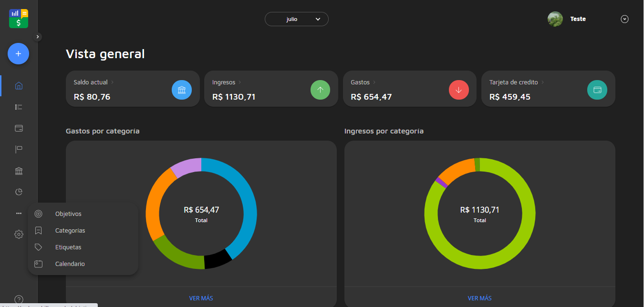
Task: Select Objetivos from the popup menu
Action: click(68, 214)
